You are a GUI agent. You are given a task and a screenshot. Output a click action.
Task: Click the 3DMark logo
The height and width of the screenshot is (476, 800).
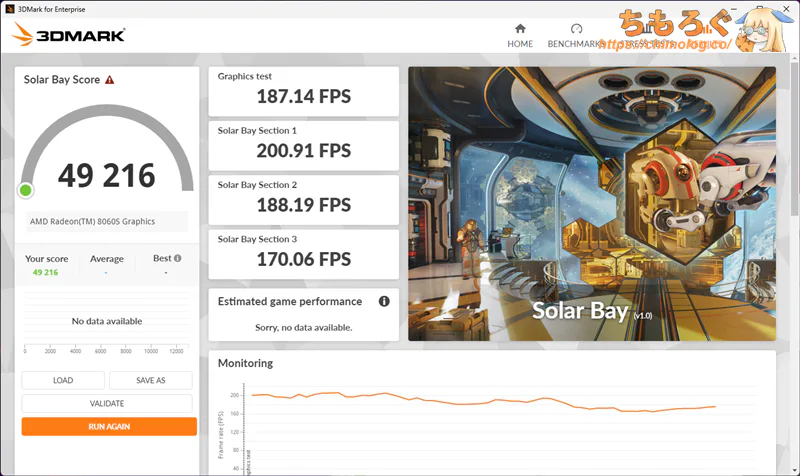[x=68, y=35]
